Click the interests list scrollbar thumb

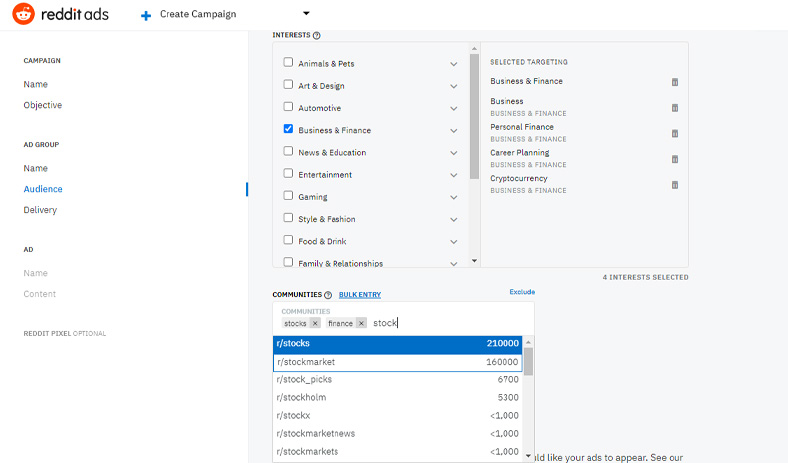(474, 116)
